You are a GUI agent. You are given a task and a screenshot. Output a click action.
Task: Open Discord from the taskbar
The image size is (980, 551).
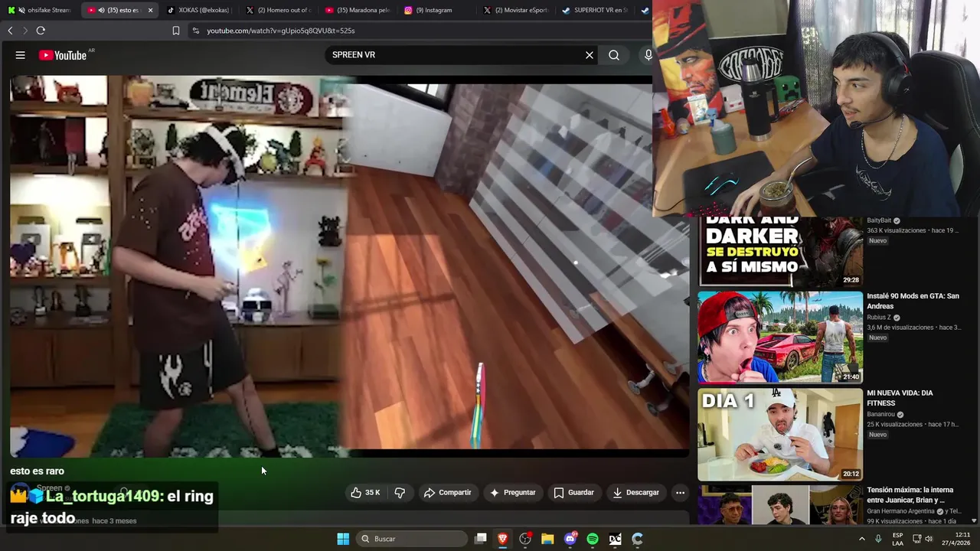coord(570,539)
